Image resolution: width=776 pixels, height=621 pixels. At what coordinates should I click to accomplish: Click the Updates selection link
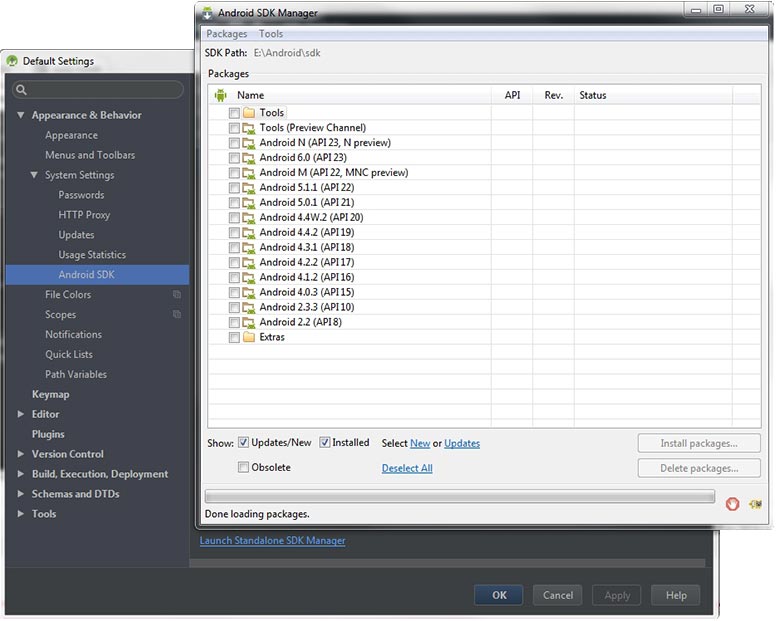coord(462,443)
